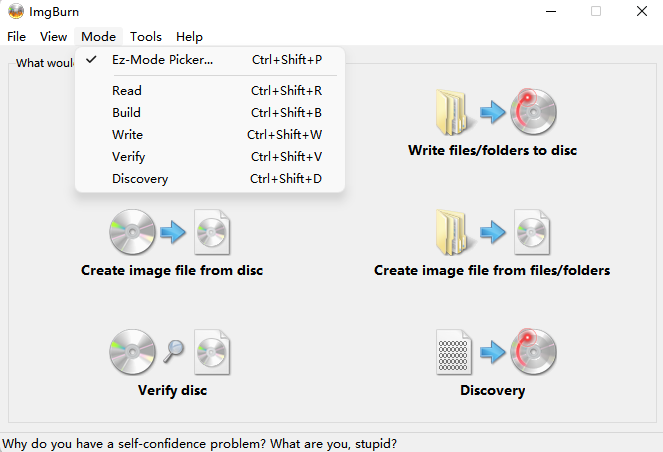Click the Create image from files/folders icon
Image resolution: width=663 pixels, height=452 pixels.
coord(492,232)
